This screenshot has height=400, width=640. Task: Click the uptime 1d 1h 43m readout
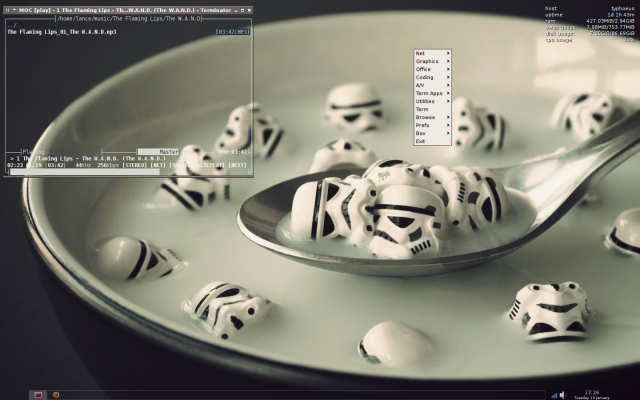[590, 15]
